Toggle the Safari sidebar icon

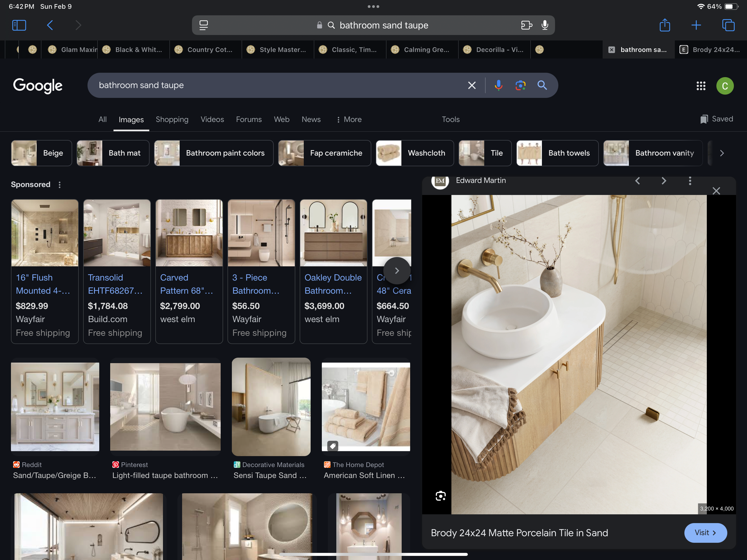point(19,25)
